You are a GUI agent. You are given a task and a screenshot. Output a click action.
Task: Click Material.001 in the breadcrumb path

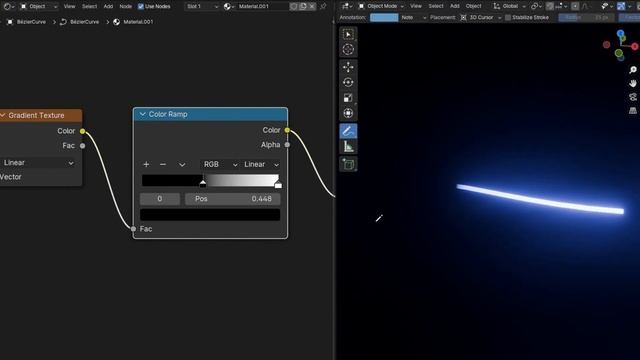[x=138, y=22]
